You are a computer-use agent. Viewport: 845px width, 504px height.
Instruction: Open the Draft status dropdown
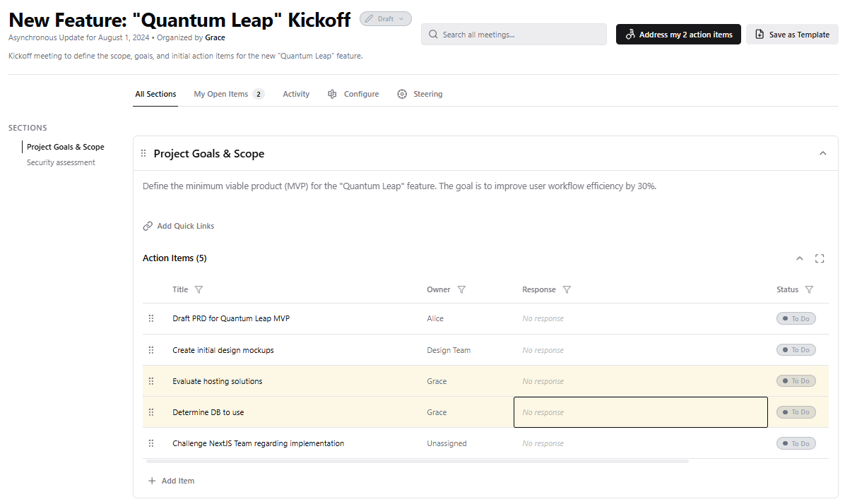tap(385, 19)
